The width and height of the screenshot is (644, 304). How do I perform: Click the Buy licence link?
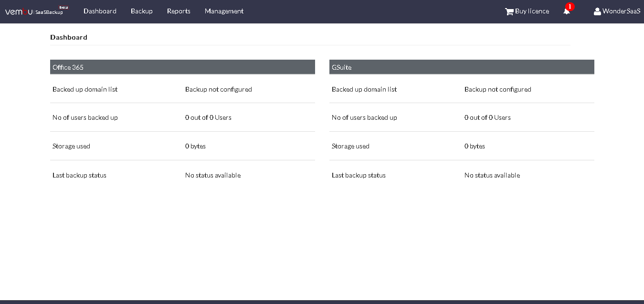532,11
